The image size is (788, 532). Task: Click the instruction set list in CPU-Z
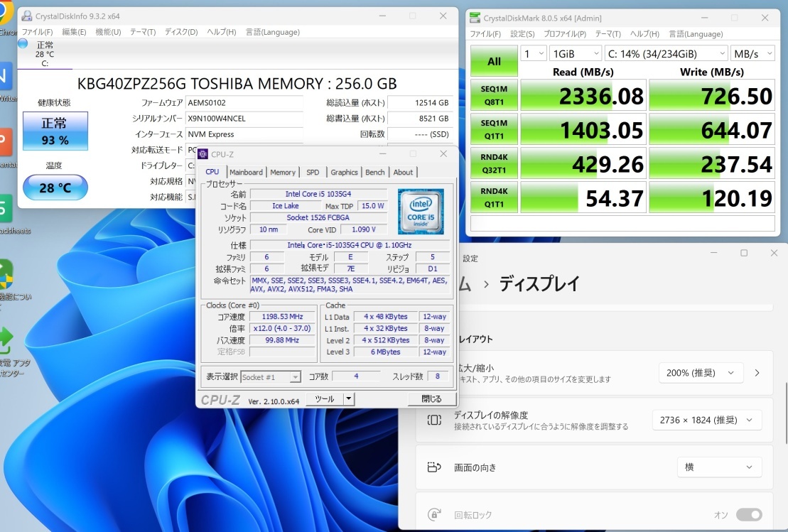coord(350,285)
